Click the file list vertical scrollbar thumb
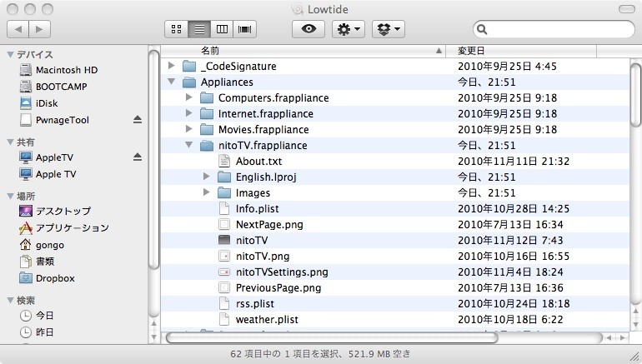The width and height of the screenshot is (642, 364). click(635, 95)
